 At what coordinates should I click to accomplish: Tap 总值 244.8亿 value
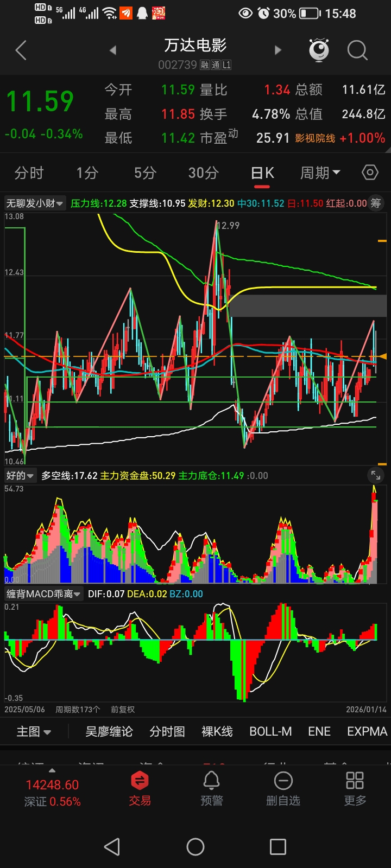click(363, 114)
